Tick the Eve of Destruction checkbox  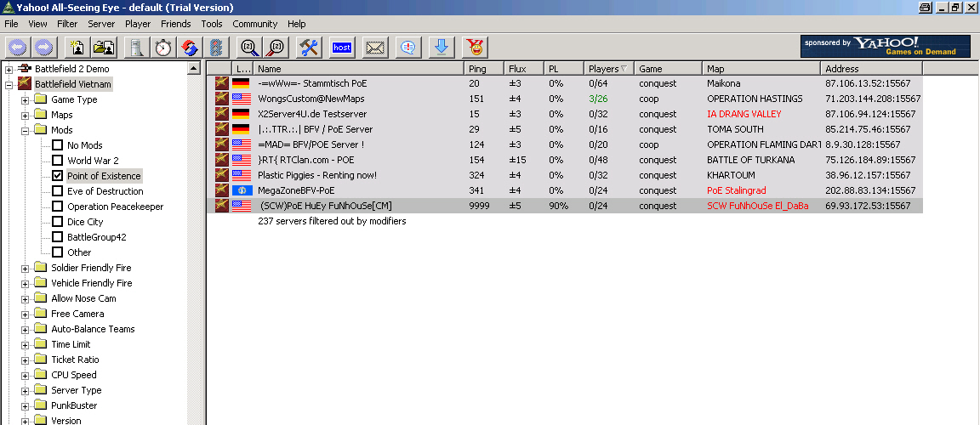coord(58,191)
